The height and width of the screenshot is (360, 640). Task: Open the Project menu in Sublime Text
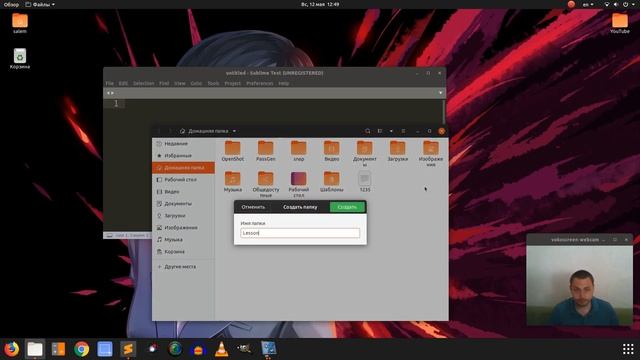click(x=233, y=83)
